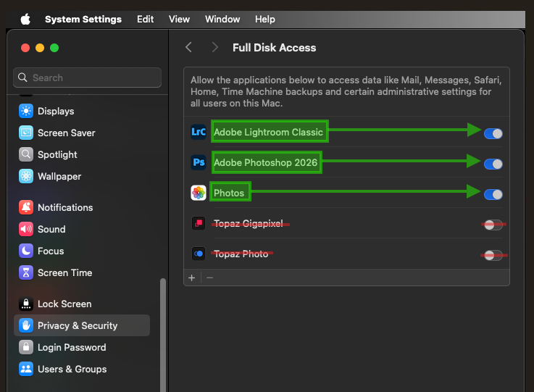Remove an app with the minus button
The image size is (534, 392).
tap(210, 278)
